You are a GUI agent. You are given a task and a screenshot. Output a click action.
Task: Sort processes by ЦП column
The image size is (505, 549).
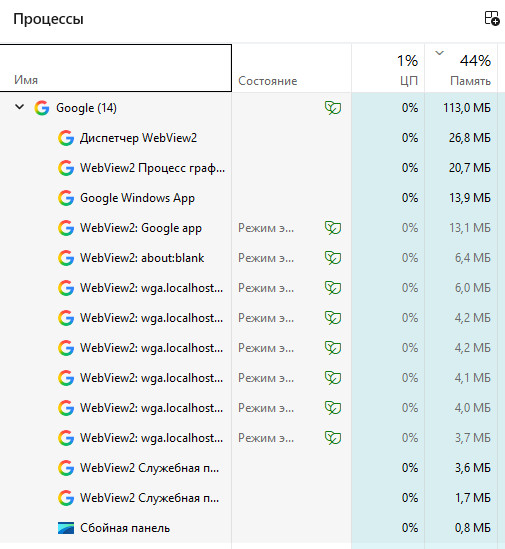click(388, 68)
